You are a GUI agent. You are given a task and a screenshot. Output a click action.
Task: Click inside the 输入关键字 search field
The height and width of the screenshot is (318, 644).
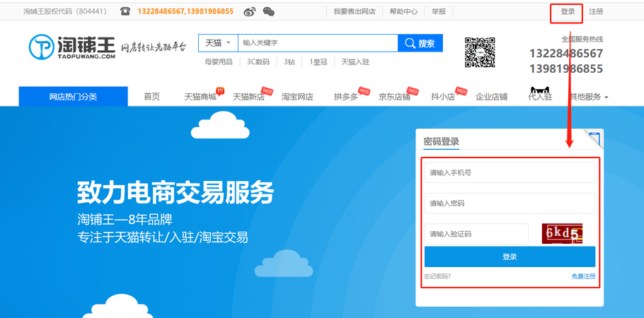(x=318, y=43)
